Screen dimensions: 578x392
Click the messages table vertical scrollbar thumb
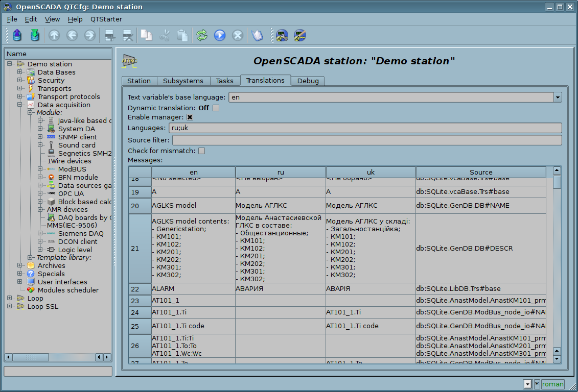557,182
